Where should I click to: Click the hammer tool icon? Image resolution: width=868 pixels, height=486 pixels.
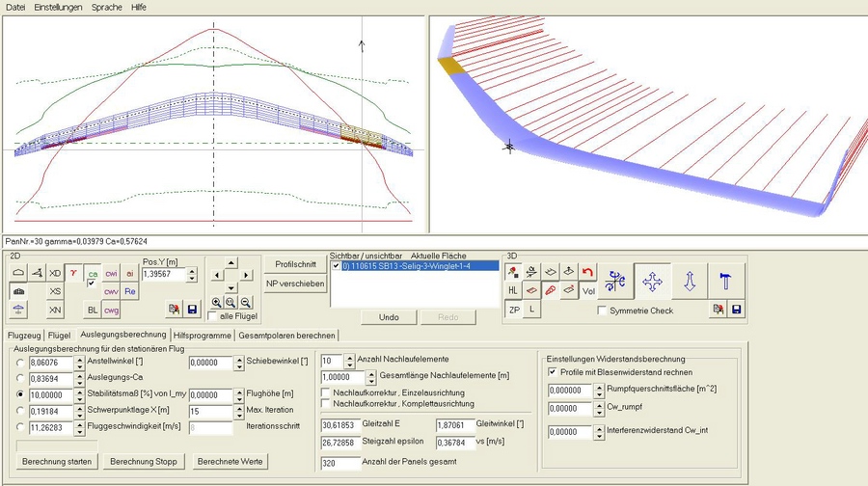click(x=725, y=282)
